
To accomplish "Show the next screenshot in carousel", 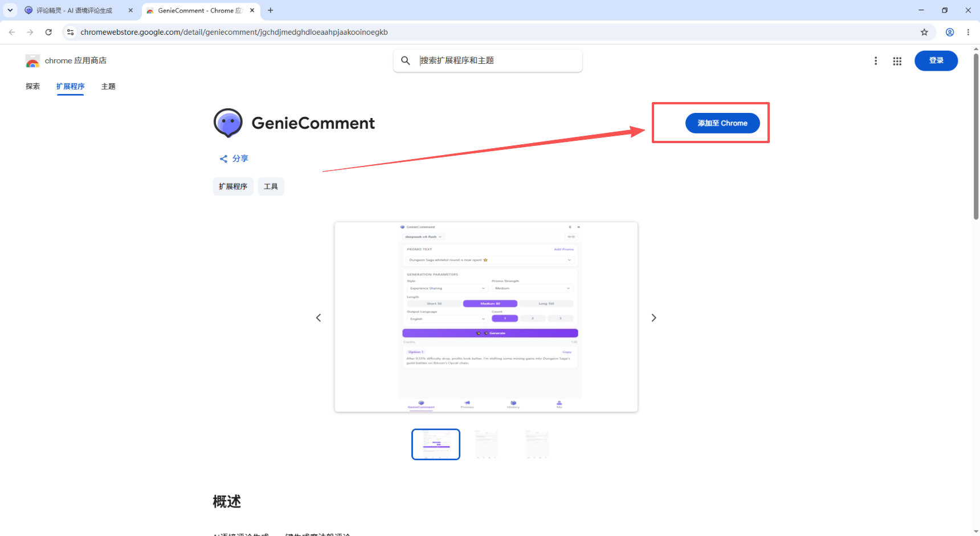I will tap(654, 318).
